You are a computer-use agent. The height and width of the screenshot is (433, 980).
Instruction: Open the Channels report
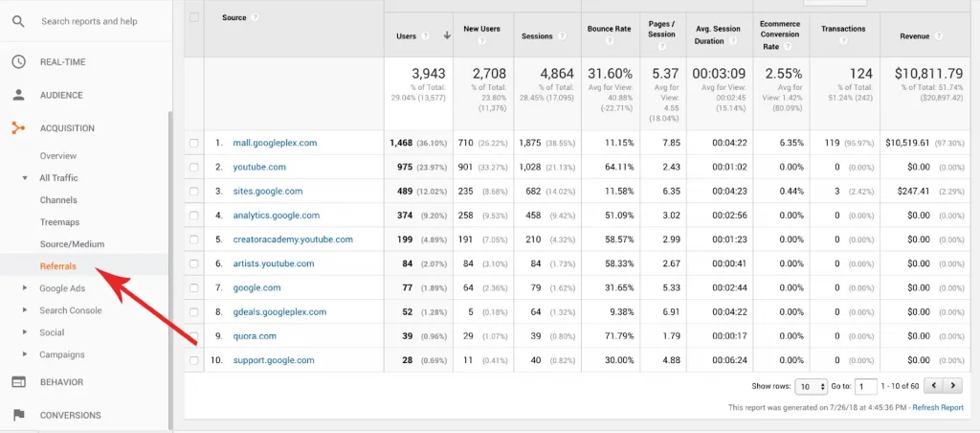point(58,200)
